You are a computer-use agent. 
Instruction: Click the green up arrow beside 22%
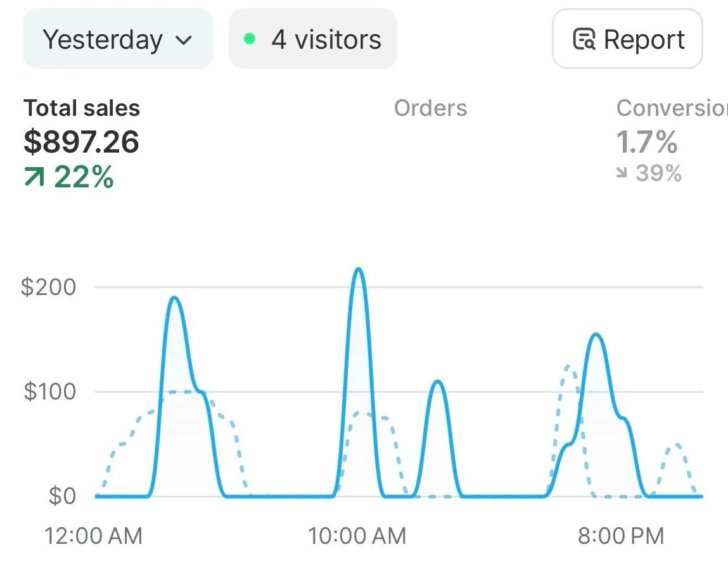(x=34, y=179)
